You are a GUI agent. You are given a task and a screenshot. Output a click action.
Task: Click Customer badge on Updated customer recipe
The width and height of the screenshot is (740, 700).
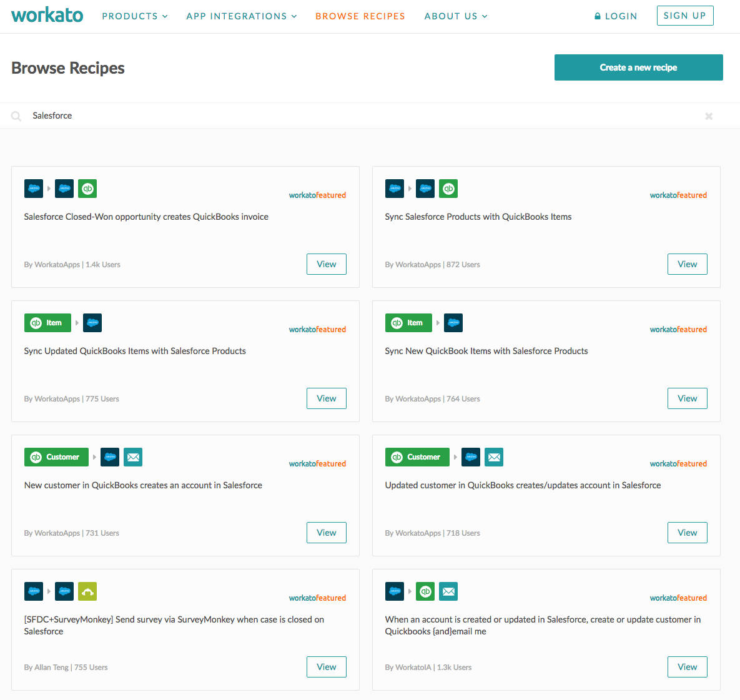(417, 457)
